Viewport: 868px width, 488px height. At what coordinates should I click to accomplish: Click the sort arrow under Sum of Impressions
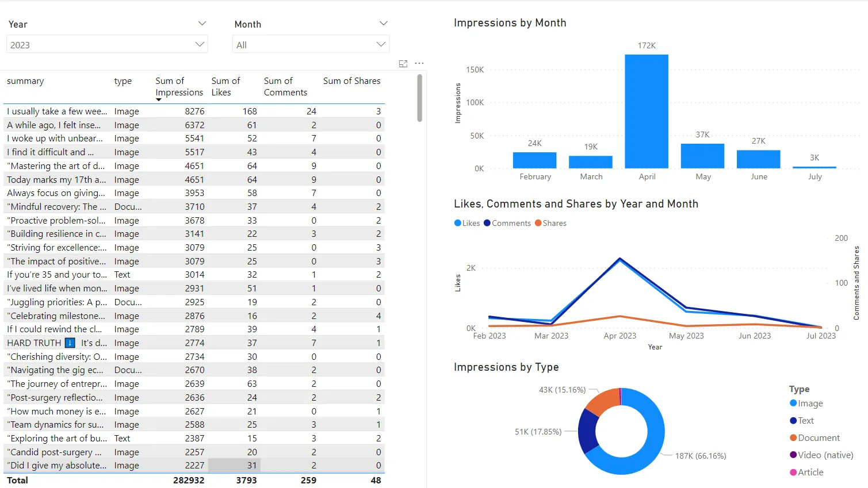pyautogui.click(x=159, y=100)
